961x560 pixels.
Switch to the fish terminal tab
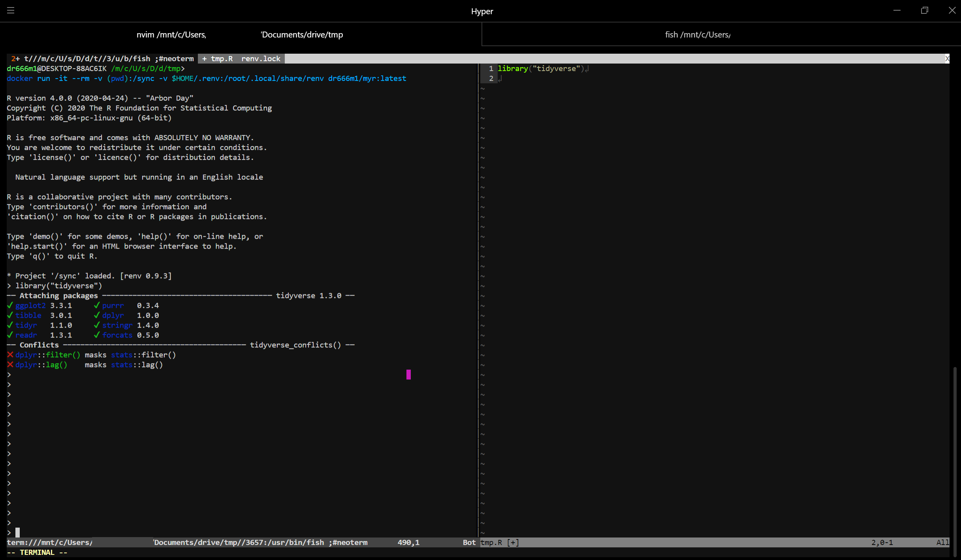click(x=697, y=35)
